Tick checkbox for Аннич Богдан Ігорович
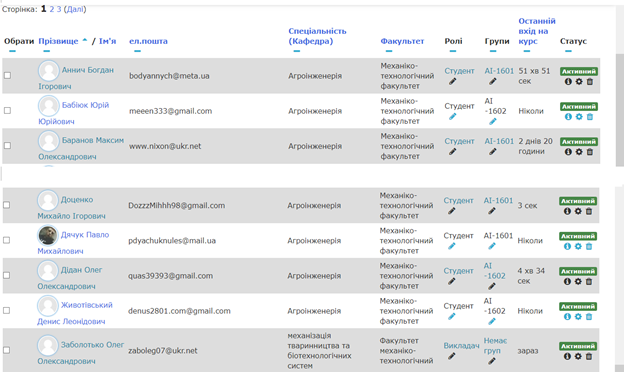The width and height of the screenshot is (625, 373). (7, 75)
